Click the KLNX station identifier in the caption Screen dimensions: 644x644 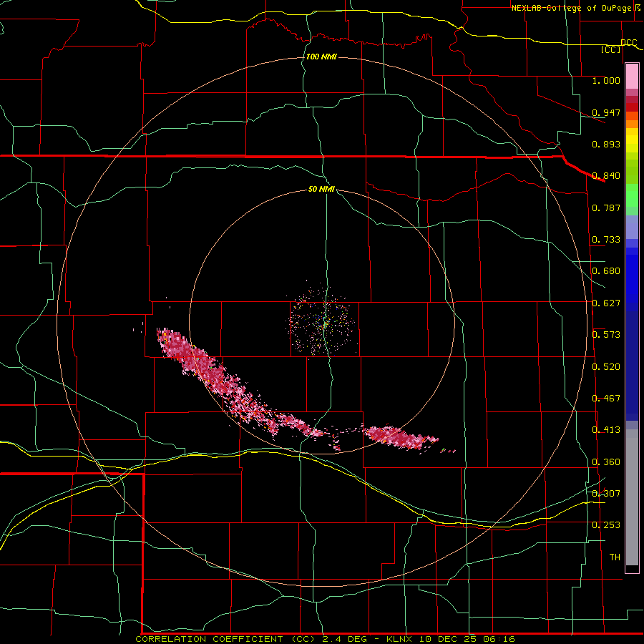click(x=401, y=639)
